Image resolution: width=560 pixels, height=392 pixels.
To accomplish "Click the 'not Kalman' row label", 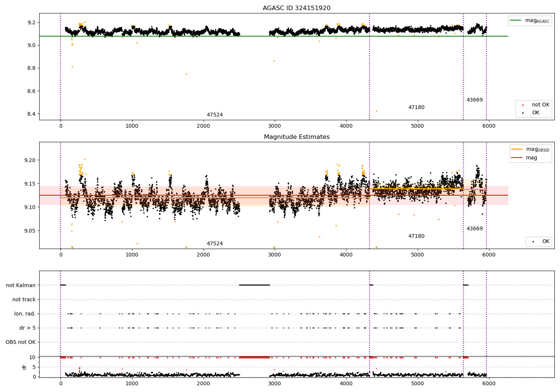I will tap(21, 285).
